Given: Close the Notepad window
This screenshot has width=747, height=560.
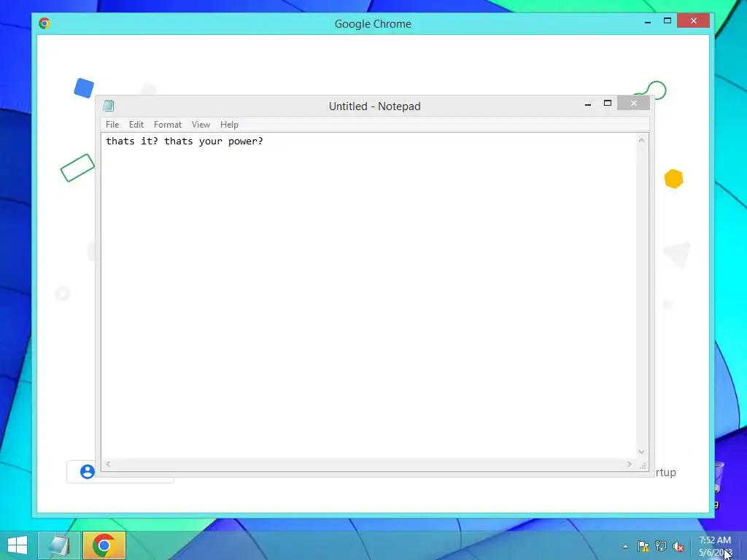Looking at the screenshot, I should click(x=634, y=103).
